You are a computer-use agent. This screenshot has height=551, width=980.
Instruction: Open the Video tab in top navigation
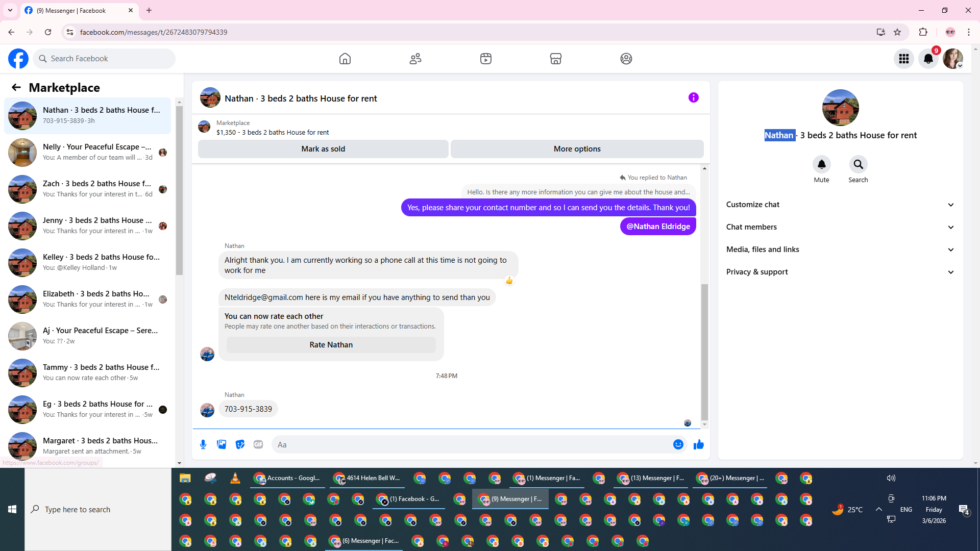tap(485, 59)
